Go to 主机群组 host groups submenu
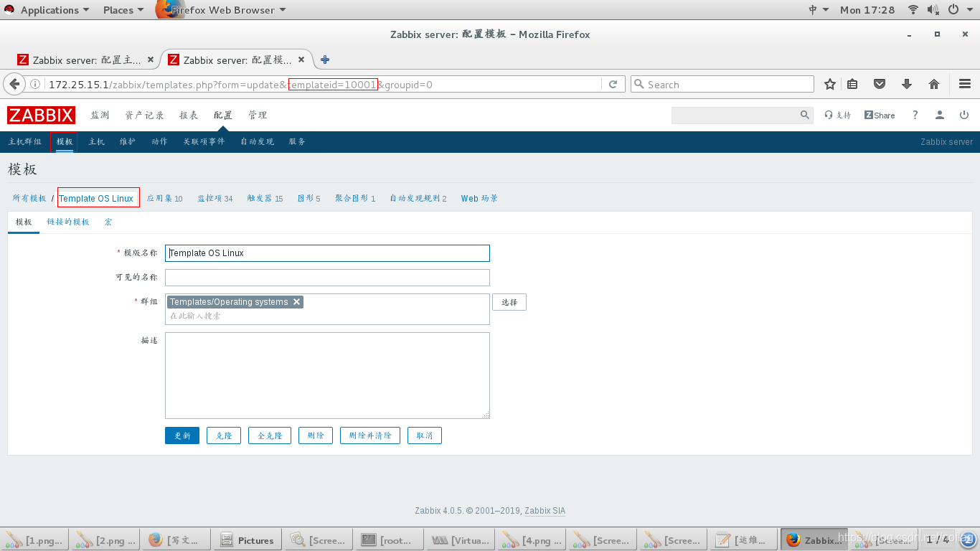 25,142
